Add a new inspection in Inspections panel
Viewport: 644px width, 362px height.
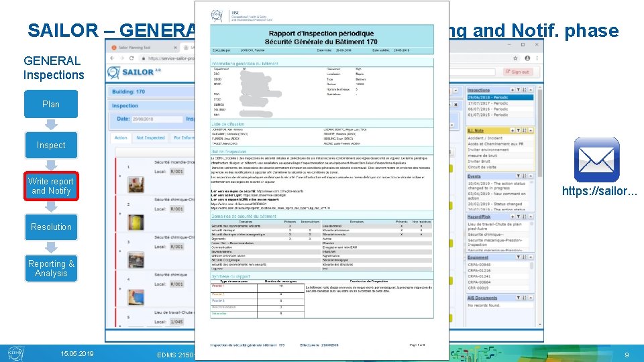click(x=512, y=90)
